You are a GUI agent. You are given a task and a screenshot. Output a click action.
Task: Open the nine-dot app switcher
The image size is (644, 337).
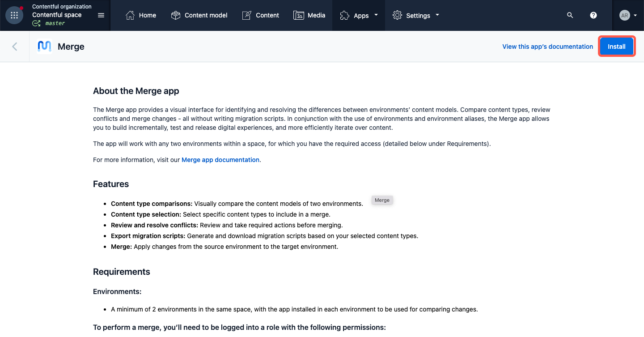(x=14, y=15)
